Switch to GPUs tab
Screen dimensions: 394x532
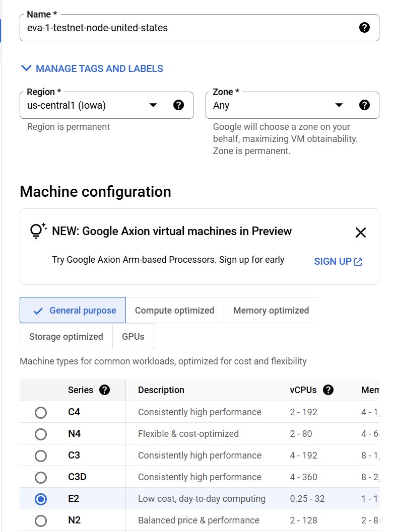pos(133,336)
